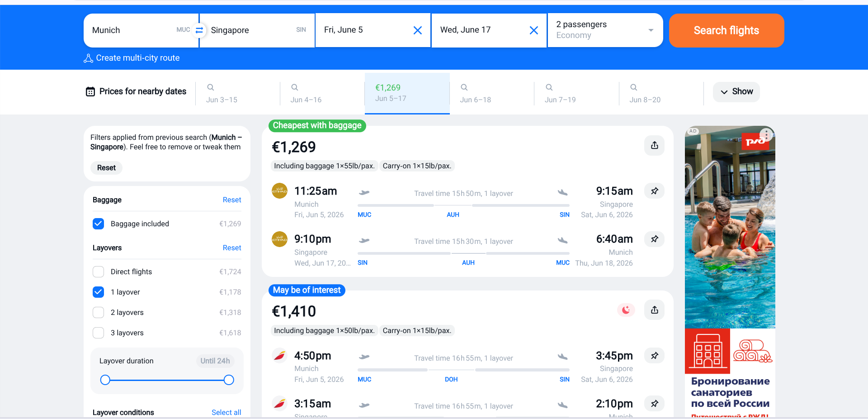The width and height of the screenshot is (868, 419).
Task: Click the right layover duration slider handle
Action: point(229,380)
